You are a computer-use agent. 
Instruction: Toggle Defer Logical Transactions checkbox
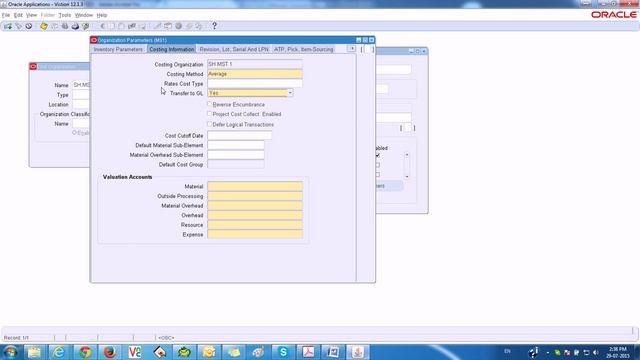[x=209, y=124]
